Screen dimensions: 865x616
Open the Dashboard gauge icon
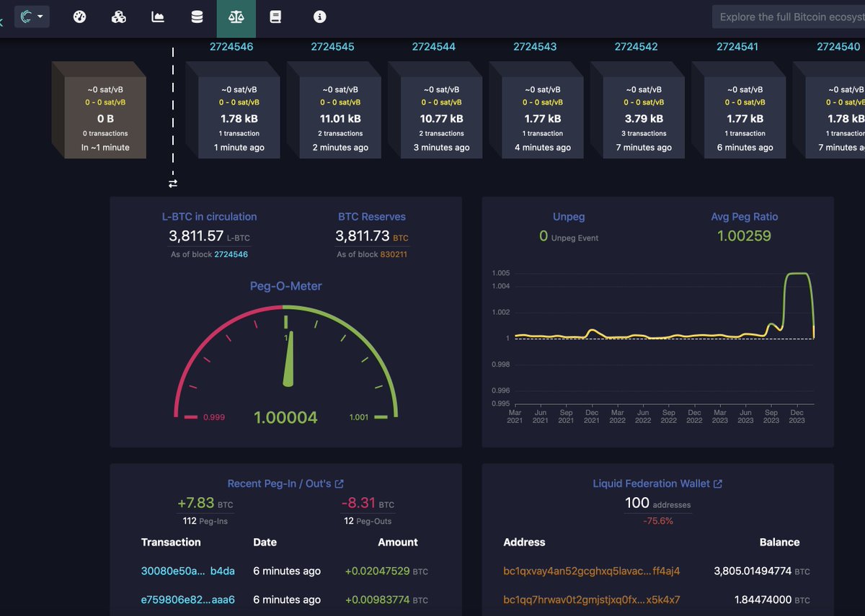click(x=80, y=17)
